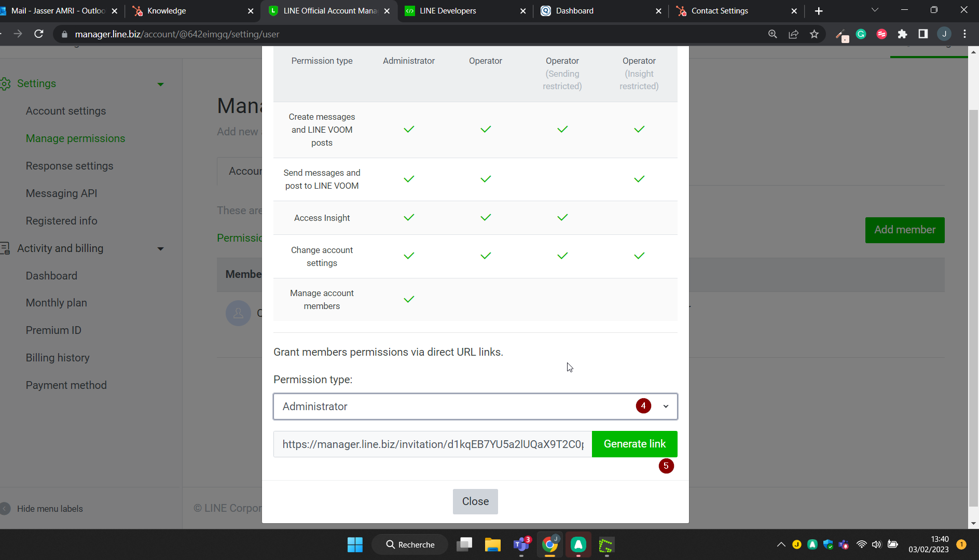The height and width of the screenshot is (560, 979).
Task: Switch to the Contact Settings tab
Action: click(x=719, y=11)
